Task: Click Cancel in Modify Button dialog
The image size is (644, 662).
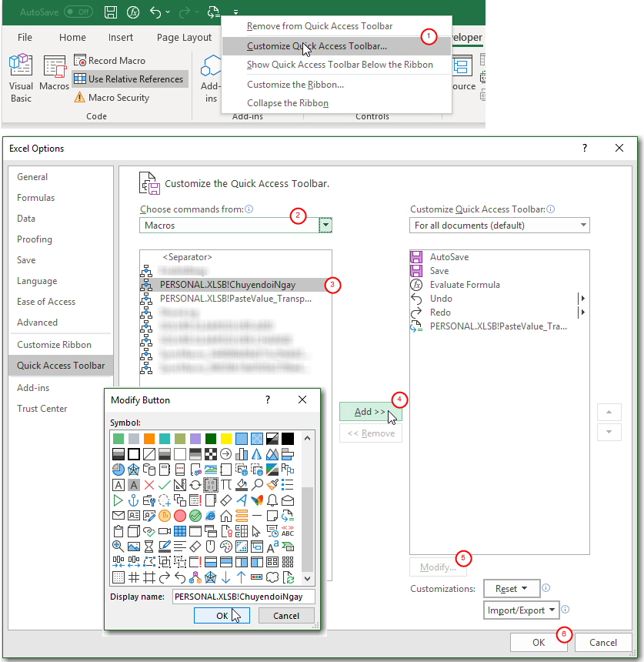Action: point(286,616)
